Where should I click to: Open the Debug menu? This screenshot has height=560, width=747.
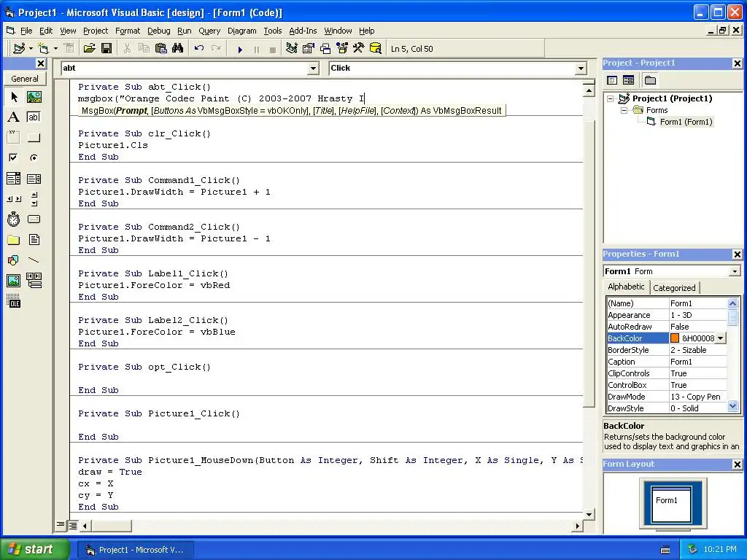click(158, 31)
